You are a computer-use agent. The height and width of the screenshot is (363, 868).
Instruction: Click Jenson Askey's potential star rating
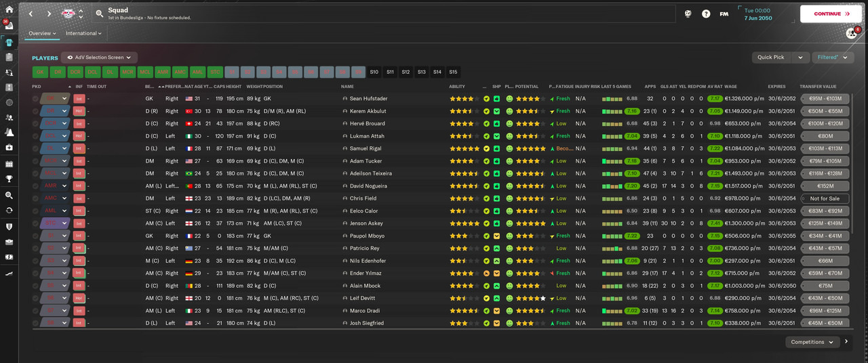point(531,223)
